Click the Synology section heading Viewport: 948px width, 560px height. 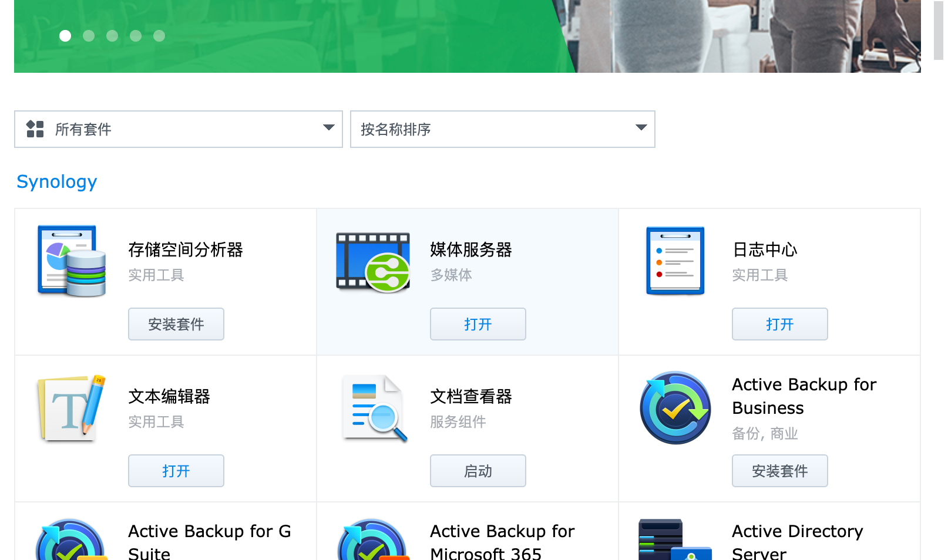point(57,182)
